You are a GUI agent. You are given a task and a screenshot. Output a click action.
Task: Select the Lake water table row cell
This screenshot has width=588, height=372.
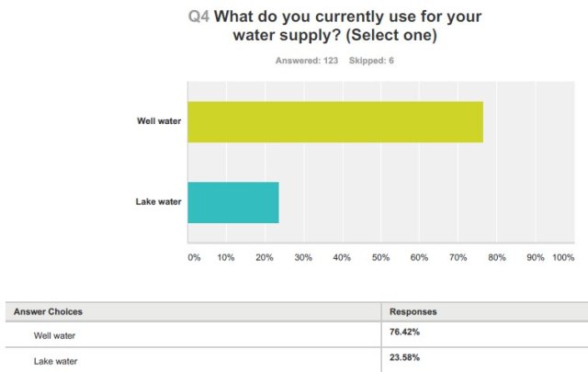point(56,359)
